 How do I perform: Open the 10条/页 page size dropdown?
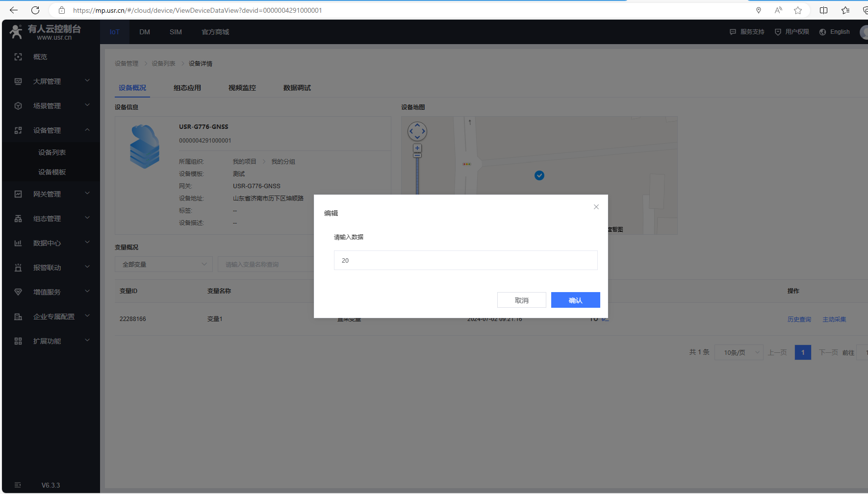pyautogui.click(x=739, y=352)
